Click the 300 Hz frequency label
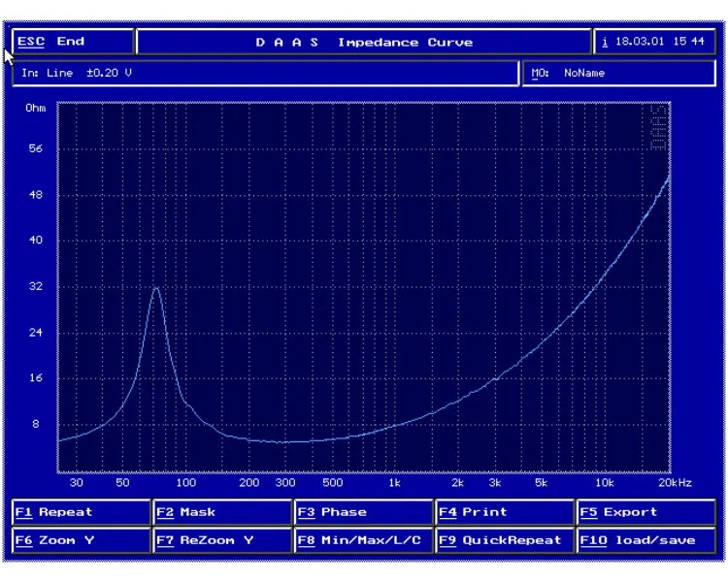 coord(285,483)
